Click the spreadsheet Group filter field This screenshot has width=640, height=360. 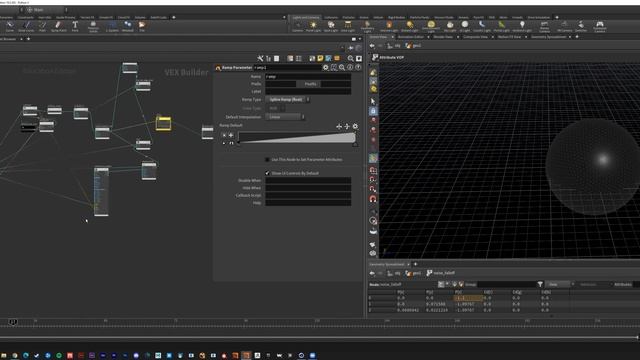[x=506, y=284]
